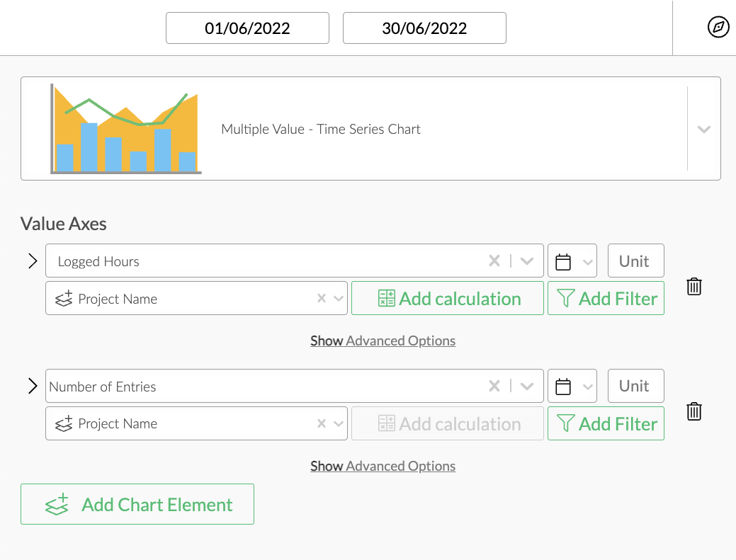Open the Multiple Value chart type dropdown
Image resolution: width=736 pixels, height=560 pixels.
(x=703, y=129)
